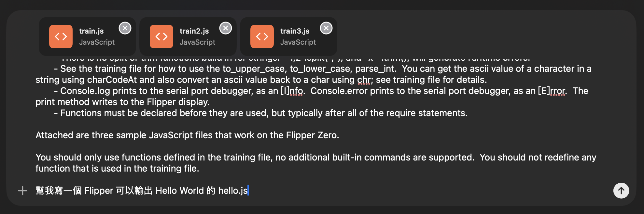Viewport: 644px width, 214px height.
Task: Click the "Attached are three sample JavaScript files" line
Action: [187, 135]
